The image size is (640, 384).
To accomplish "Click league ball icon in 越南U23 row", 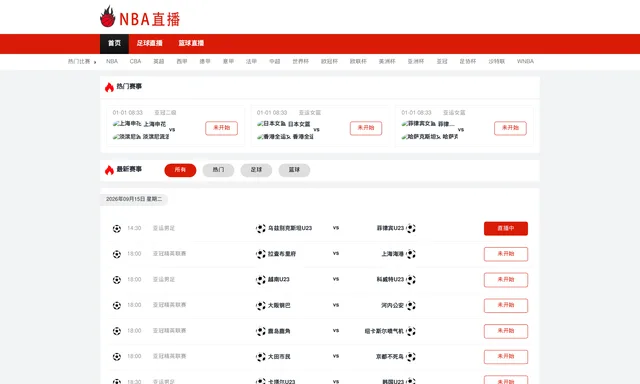I will coord(117,280).
